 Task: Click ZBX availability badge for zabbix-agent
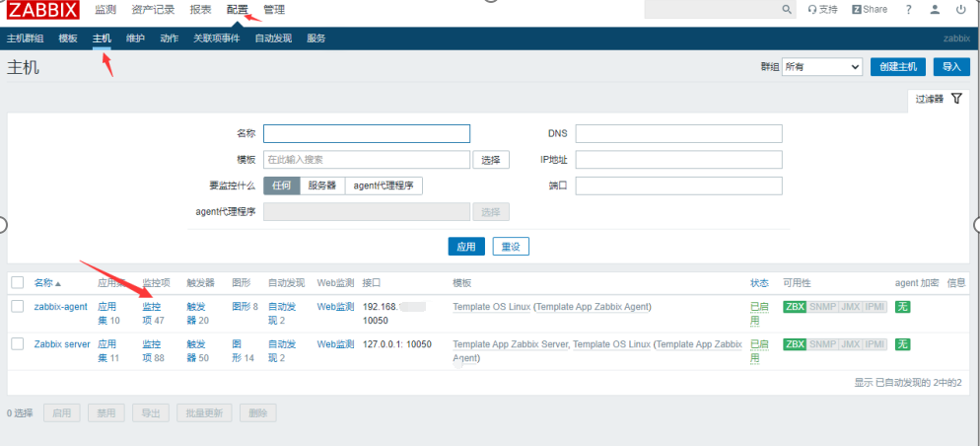tap(795, 307)
